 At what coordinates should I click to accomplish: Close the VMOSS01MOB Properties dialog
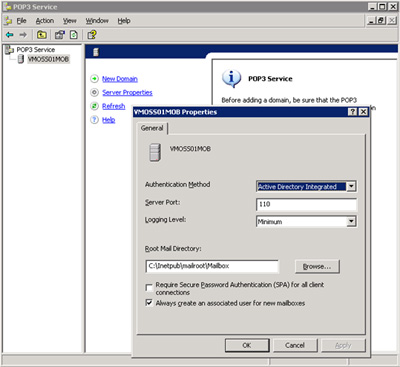363,112
